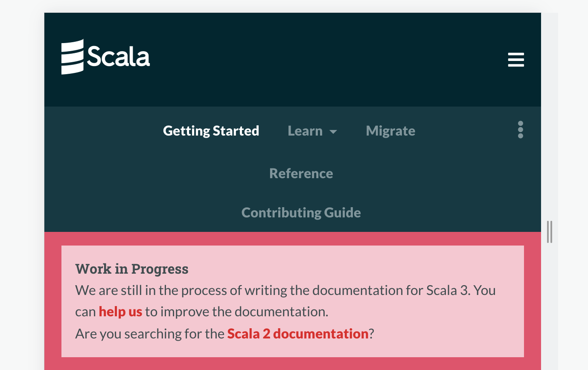
Task: Open the Scala 2 documentation link
Action: (298, 333)
